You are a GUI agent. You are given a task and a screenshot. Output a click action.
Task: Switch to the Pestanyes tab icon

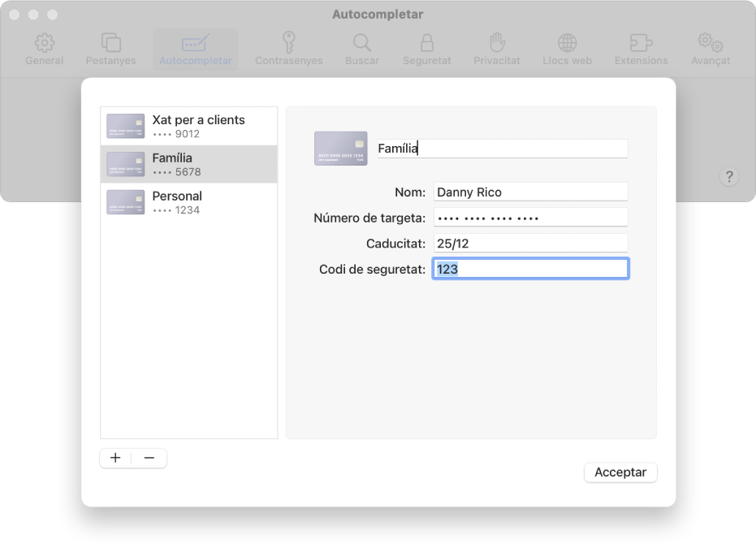pyautogui.click(x=111, y=43)
